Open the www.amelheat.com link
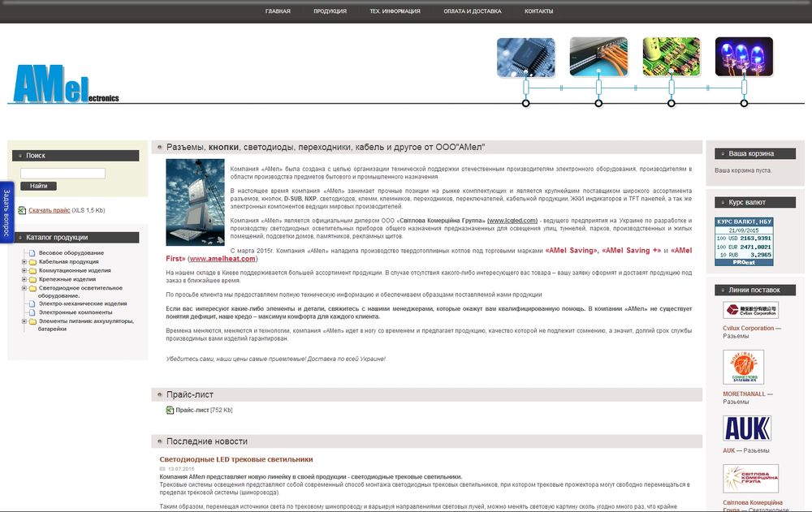The height and width of the screenshot is (512, 812). (x=222, y=259)
